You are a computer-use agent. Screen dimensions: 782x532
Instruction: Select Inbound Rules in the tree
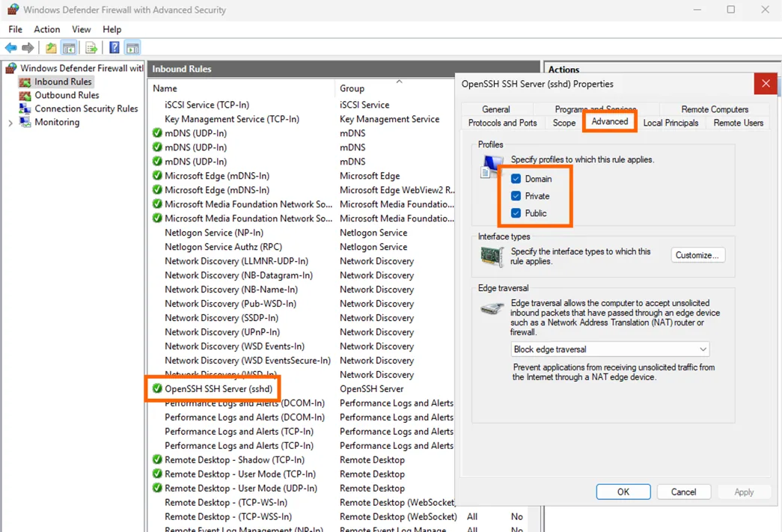63,82
